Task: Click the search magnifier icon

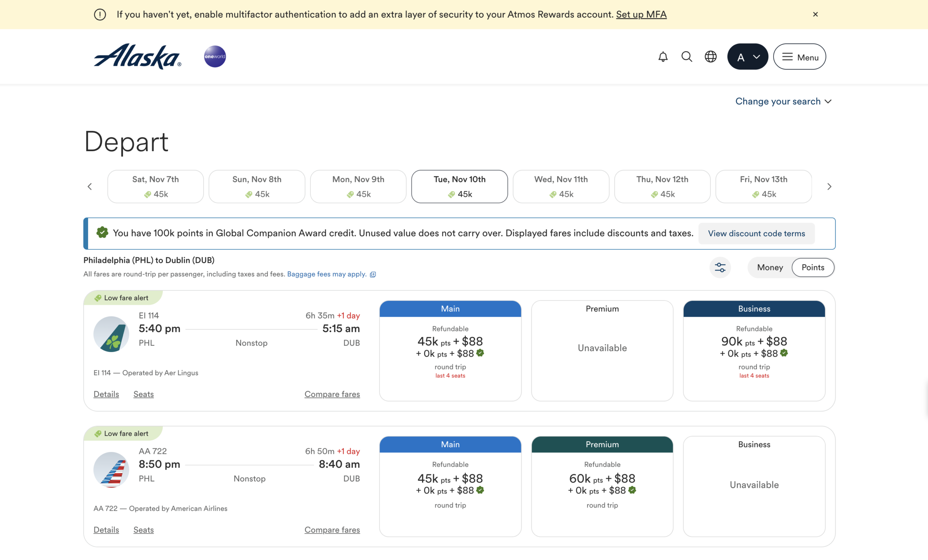Action: [687, 57]
